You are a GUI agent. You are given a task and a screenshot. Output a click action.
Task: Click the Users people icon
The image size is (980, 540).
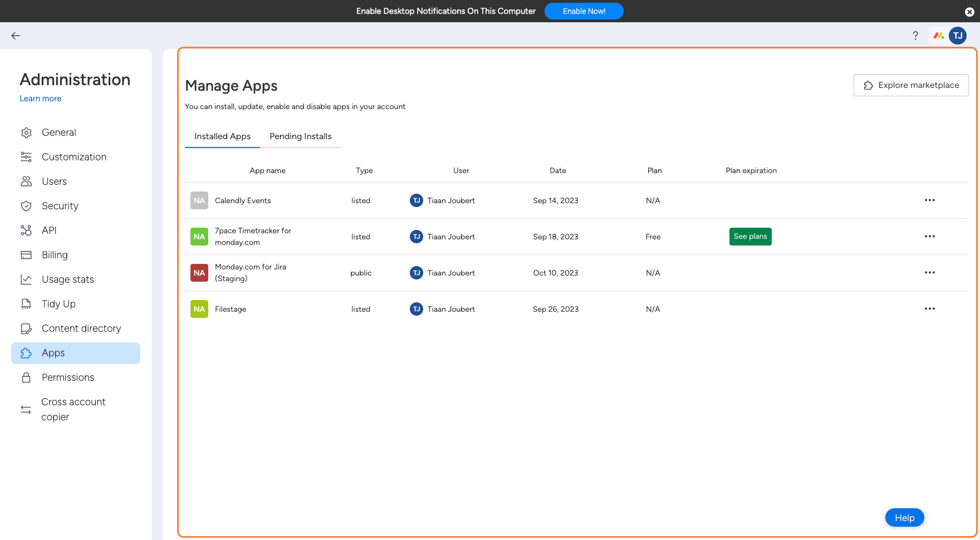(26, 181)
